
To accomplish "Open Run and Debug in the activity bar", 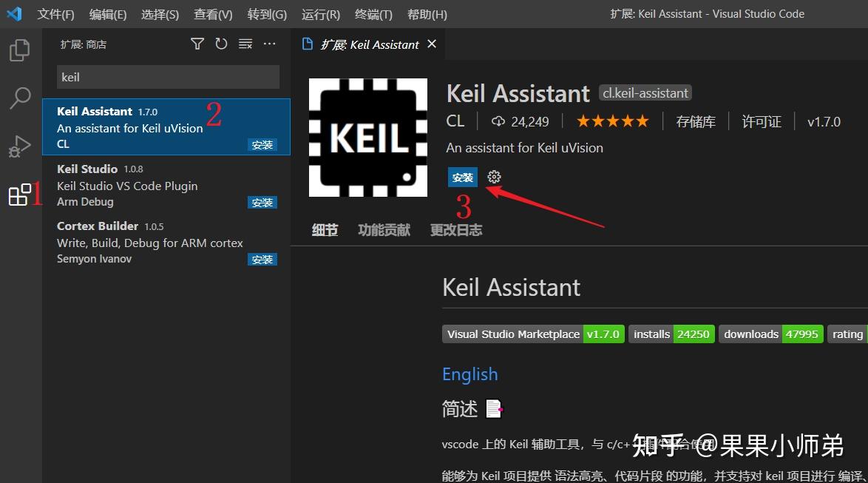I will coord(19,146).
